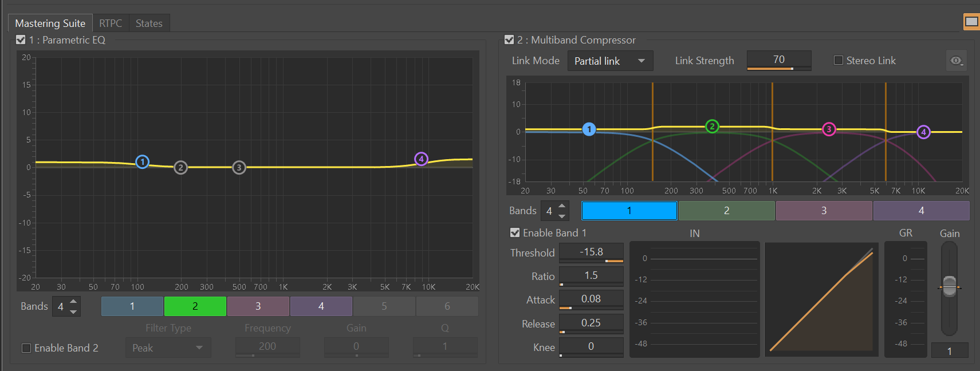Image resolution: width=980 pixels, height=371 pixels.
Task: Select the purple EQ band 4 node
Action: coord(421,159)
